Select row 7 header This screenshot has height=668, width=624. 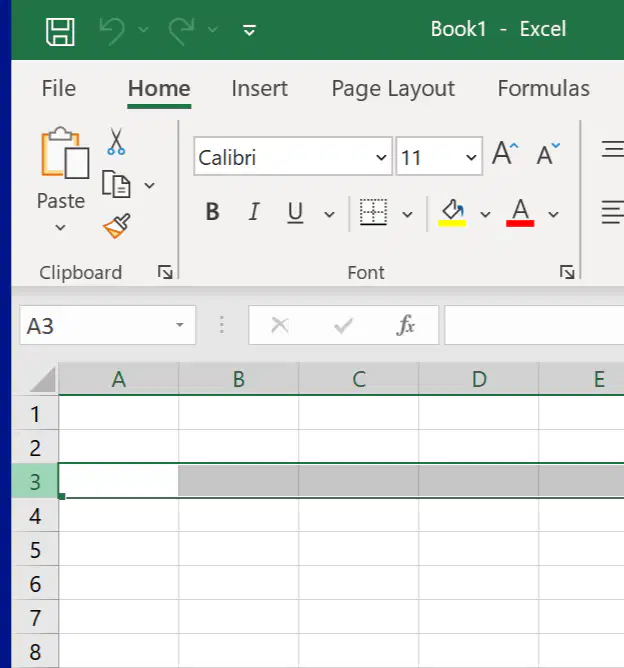(x=35, y=617)
